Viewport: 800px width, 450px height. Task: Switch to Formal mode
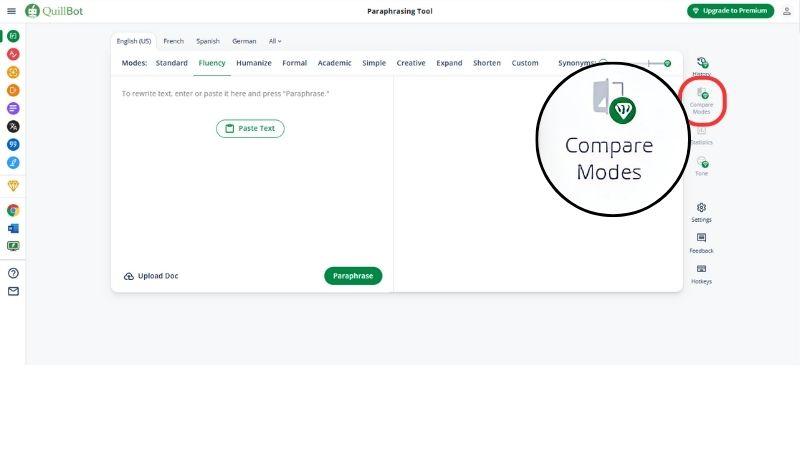coord(294,63)
